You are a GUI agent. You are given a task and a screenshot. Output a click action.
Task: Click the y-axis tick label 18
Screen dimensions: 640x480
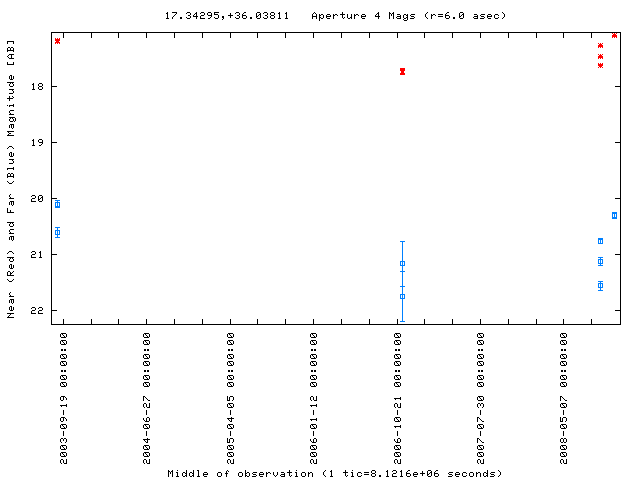point(37,87)
